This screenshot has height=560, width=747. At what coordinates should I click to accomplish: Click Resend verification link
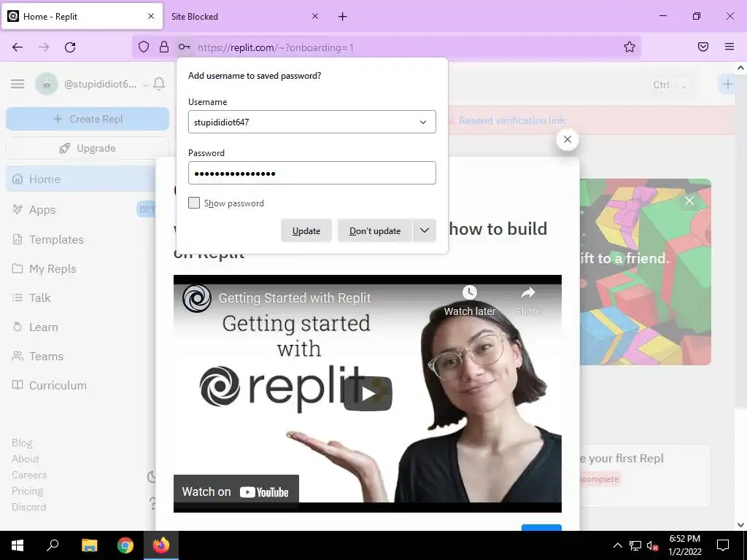point(512,120)
